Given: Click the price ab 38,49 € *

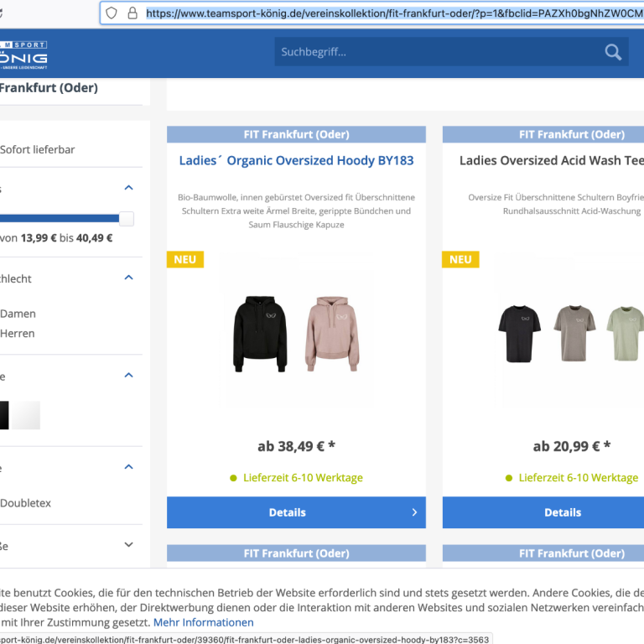Looking at the screenshot, I should [296, 446].
